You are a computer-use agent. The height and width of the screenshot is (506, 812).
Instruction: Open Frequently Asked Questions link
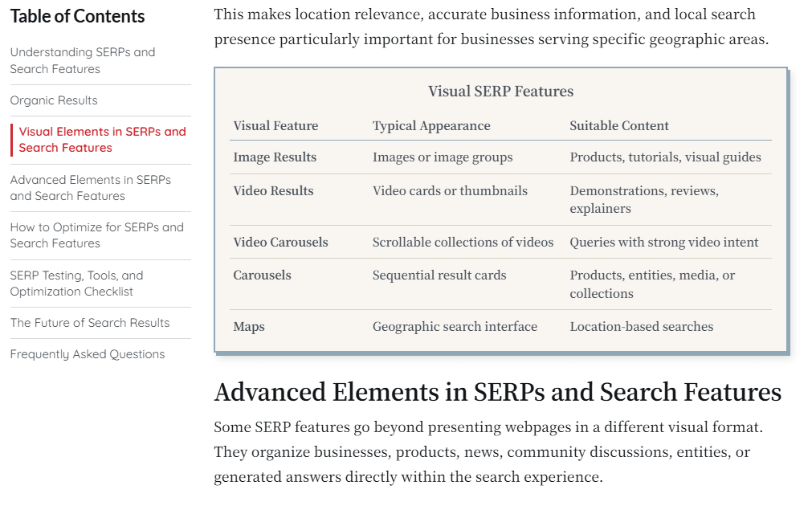pyautogui.click(x=88, y=354)
